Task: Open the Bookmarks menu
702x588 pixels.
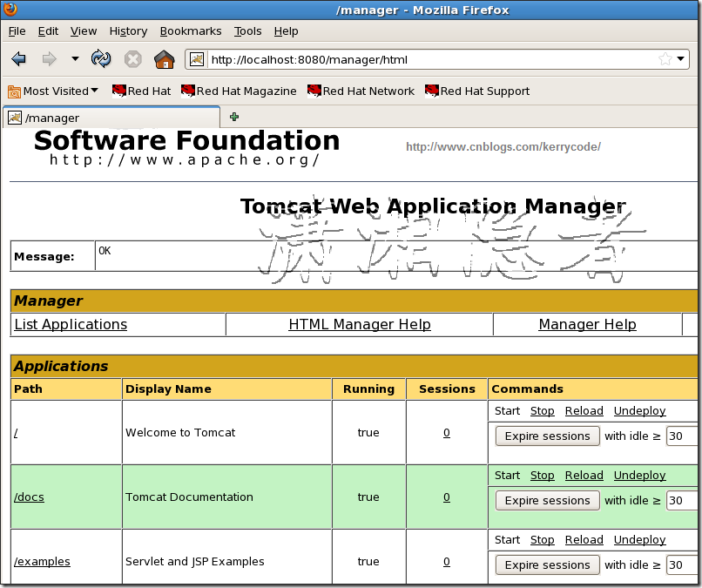Action: tap(191, 30)
